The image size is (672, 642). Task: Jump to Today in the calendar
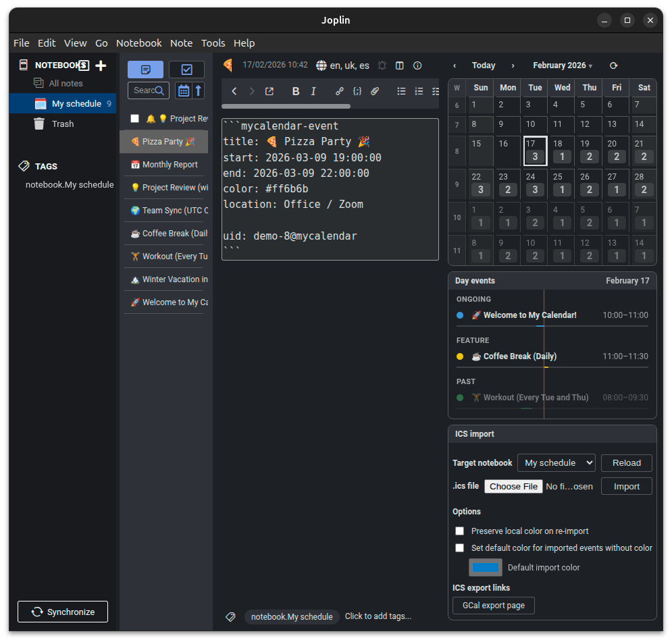pos(484,65)
